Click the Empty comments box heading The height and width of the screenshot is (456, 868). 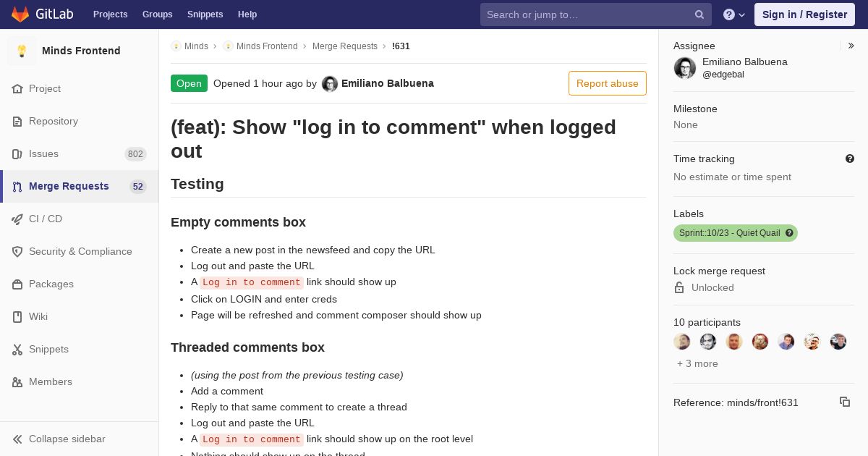[x=238, y=222]
